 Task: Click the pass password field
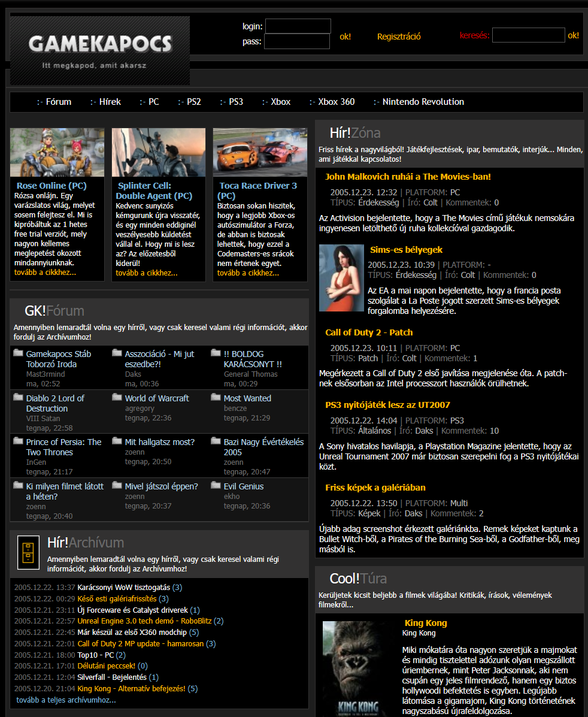point(297,41)
